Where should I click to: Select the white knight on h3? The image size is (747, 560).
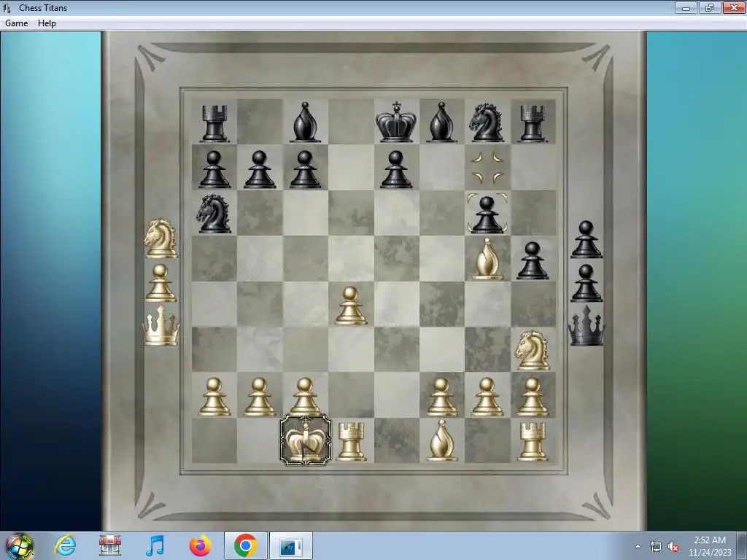[532, 350]
